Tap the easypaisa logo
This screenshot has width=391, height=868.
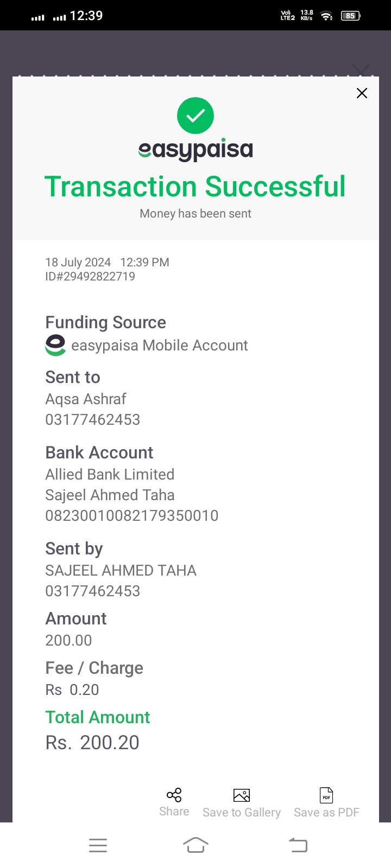(x=195, y=150)
